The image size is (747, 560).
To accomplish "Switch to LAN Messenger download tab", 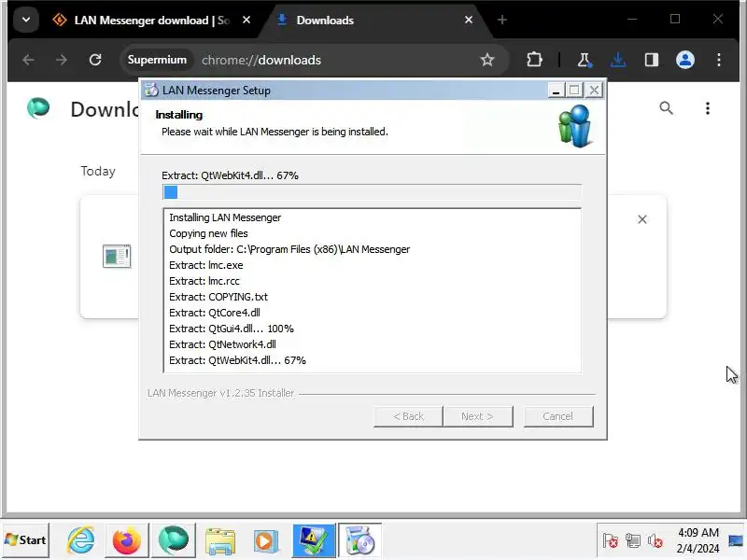I will [150, 20].
